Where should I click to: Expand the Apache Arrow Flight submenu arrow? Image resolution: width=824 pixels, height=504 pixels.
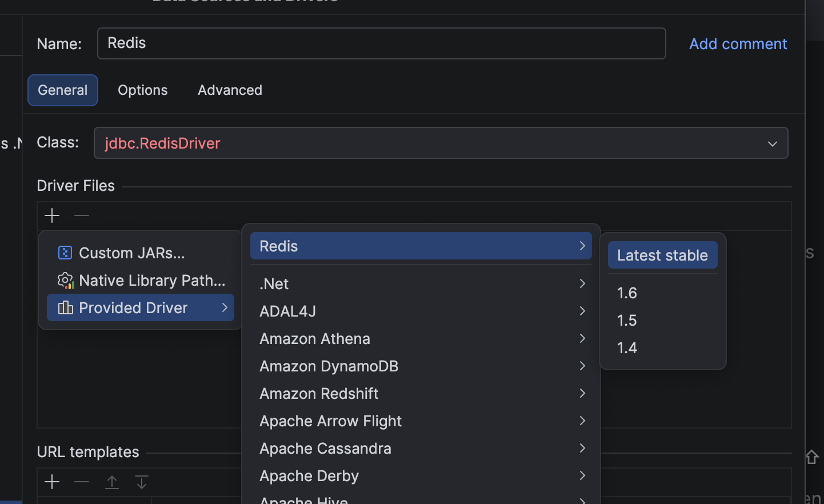point(582,421)
